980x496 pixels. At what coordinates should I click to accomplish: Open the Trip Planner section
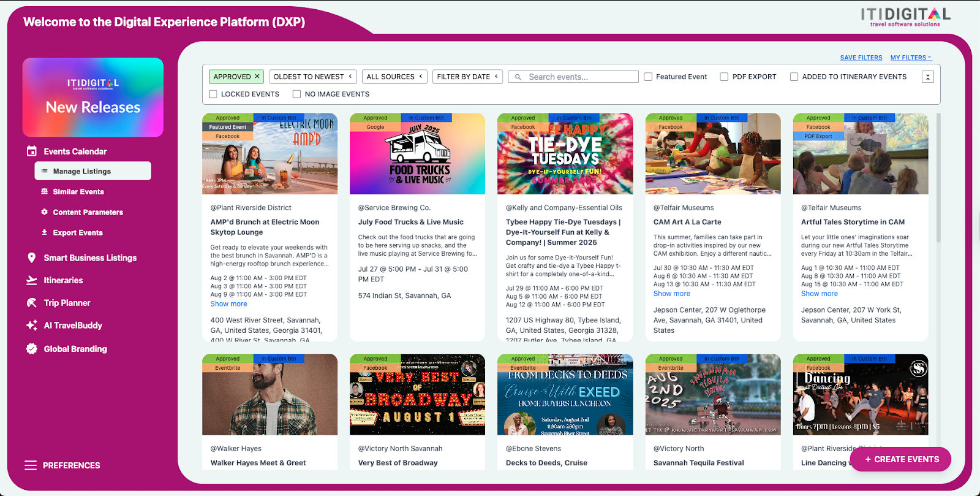(67, 303)
